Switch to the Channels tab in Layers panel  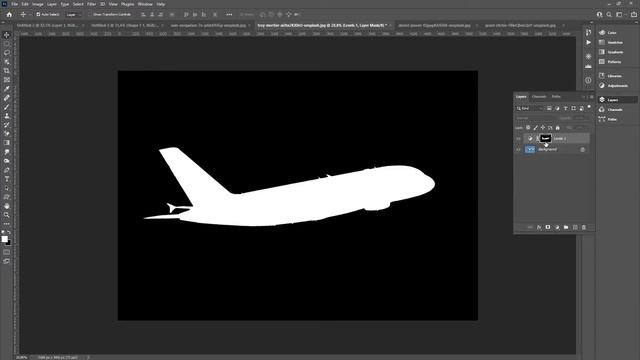[x=539, y=97]
